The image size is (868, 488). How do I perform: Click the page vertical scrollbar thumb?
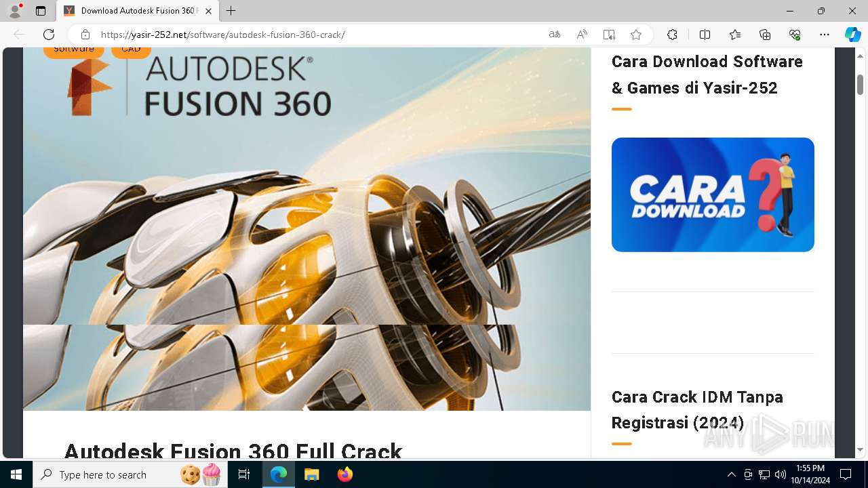point(860,85)
